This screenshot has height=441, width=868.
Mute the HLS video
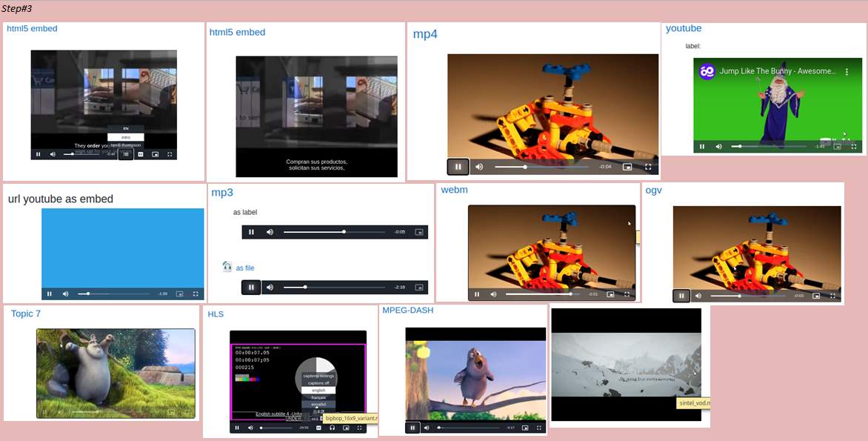pyautogui.click(x=250, y=428)
